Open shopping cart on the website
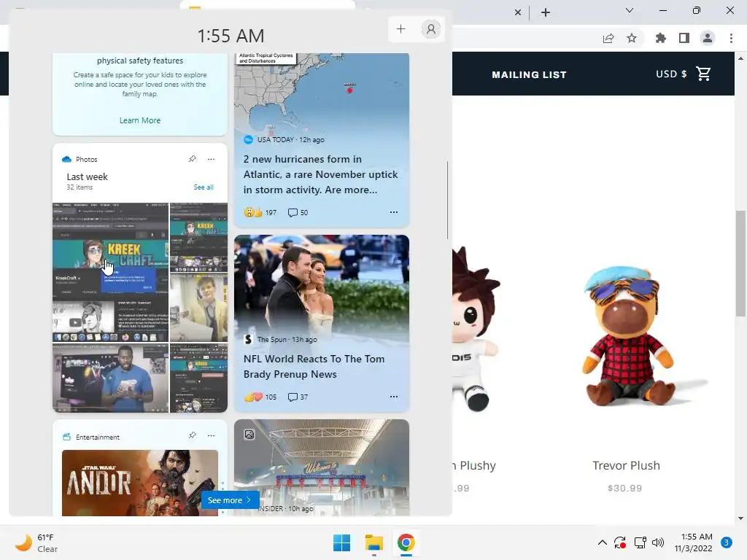The width and height of the screenshot is (747, 560). tap(703, 74)
